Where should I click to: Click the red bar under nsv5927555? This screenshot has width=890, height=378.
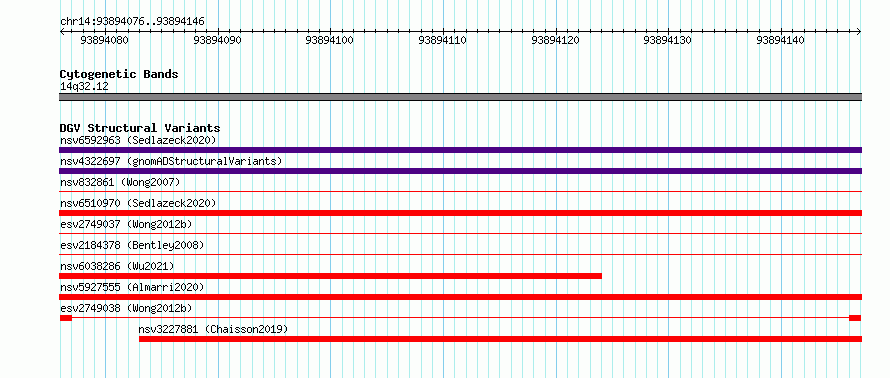click(x=460, y=297)
